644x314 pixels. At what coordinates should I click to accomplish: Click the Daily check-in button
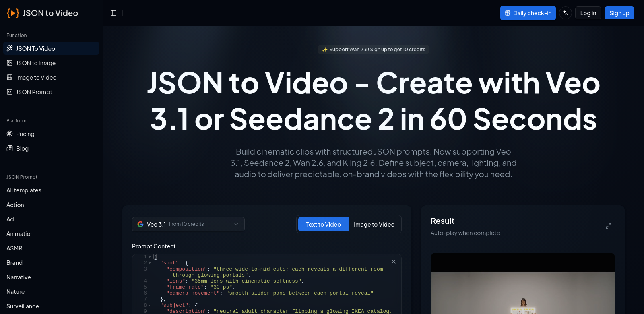(528, 13)
